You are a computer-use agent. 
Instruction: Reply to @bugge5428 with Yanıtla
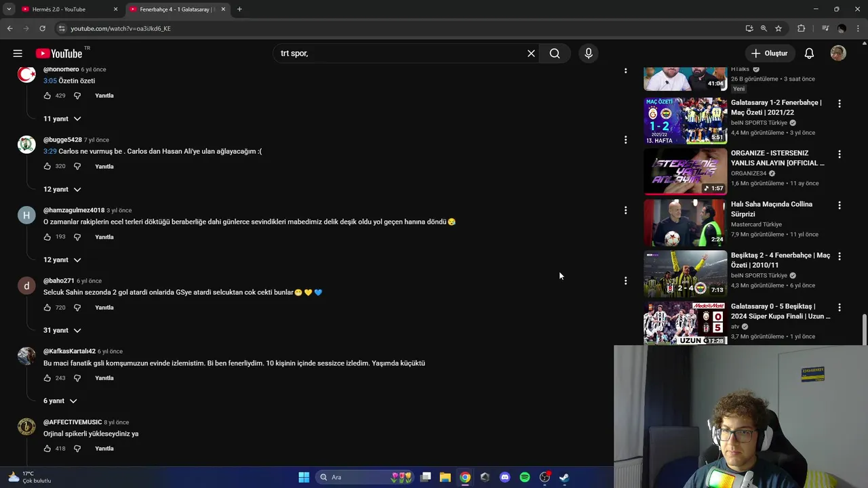(x=104, y=166)
